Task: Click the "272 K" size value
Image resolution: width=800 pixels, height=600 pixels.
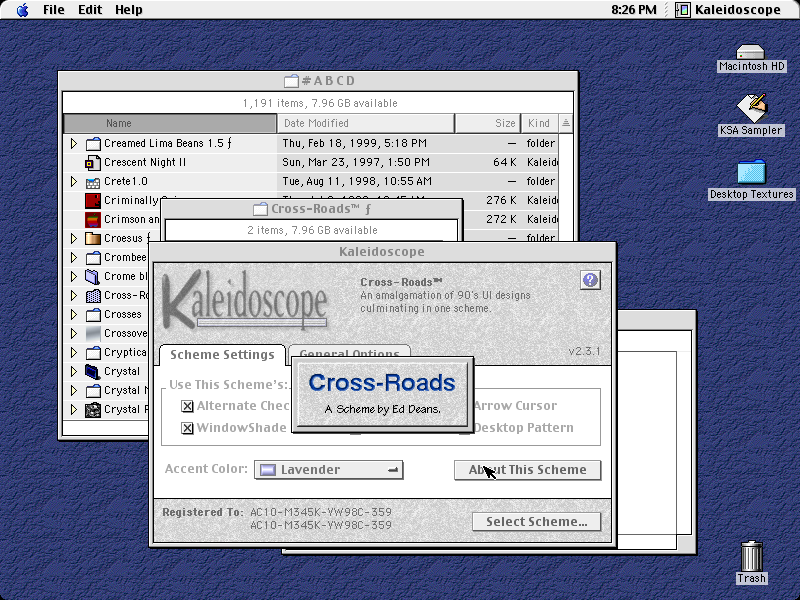Action: (x=502, y=219)
